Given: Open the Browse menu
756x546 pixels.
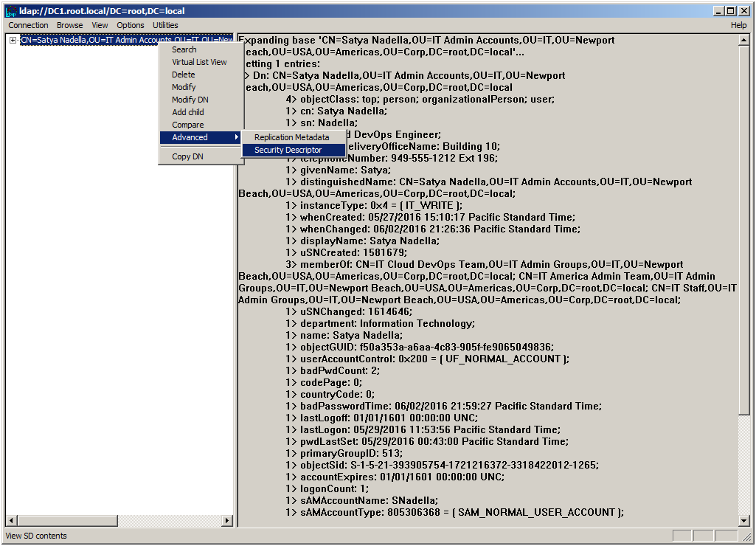Looking at the screenshot, I should click(x=69, y=24).
